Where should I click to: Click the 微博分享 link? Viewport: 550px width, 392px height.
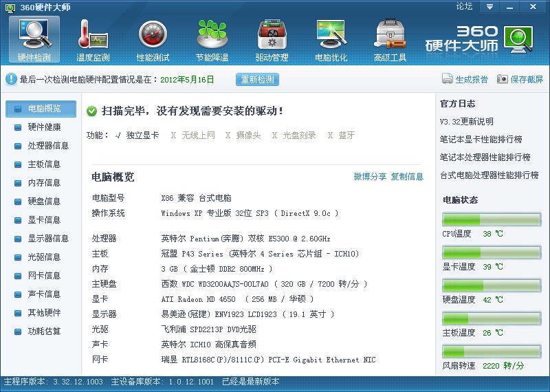370,177
